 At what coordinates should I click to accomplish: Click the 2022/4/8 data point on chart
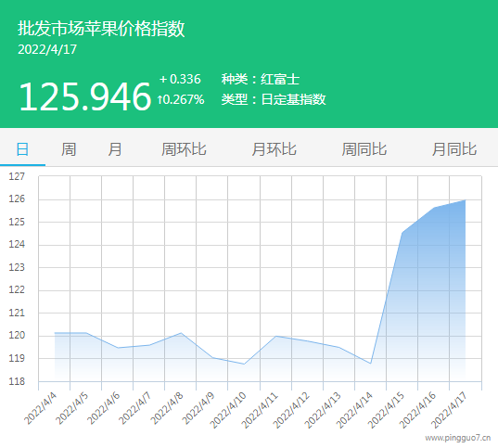pos(181,333)
